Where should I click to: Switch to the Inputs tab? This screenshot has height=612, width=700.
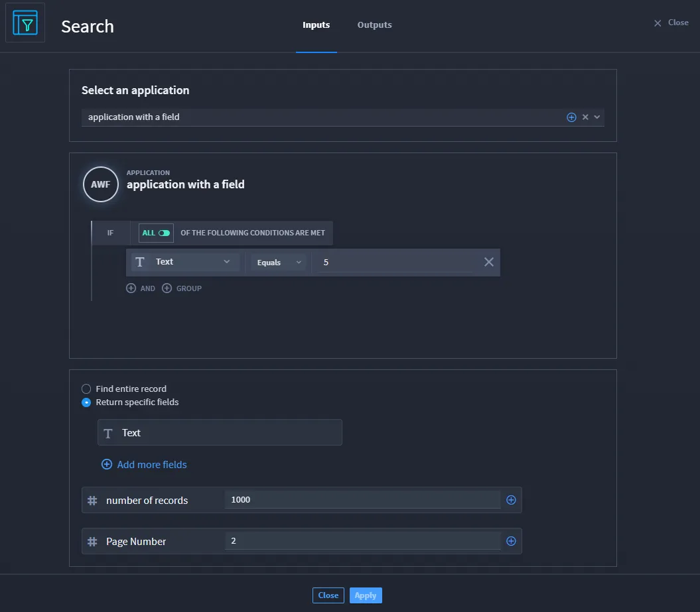click(x=316, y=25)
